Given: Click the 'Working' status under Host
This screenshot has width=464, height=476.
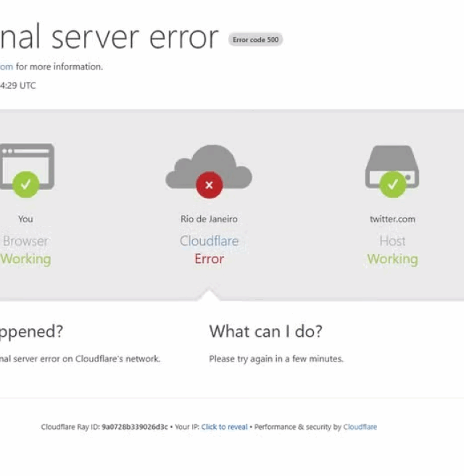Looking at the screenshot, I should (392, 259).
